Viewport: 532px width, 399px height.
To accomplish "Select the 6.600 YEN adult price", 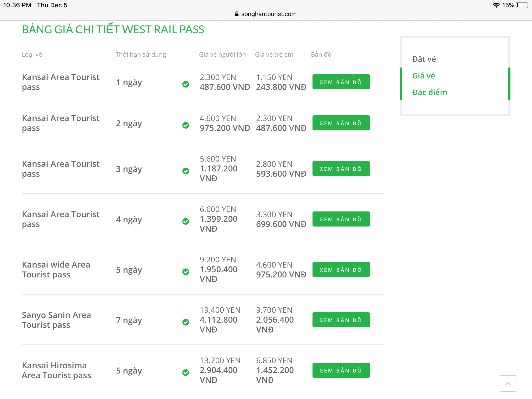I will [218, 209].
